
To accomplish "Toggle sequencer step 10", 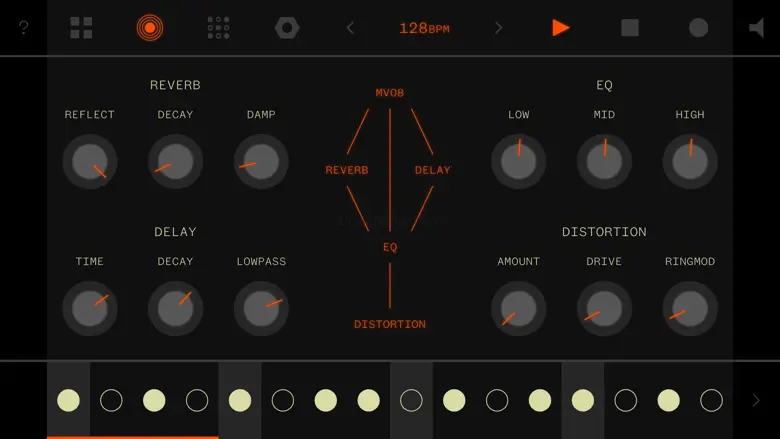I will [454, 400].
